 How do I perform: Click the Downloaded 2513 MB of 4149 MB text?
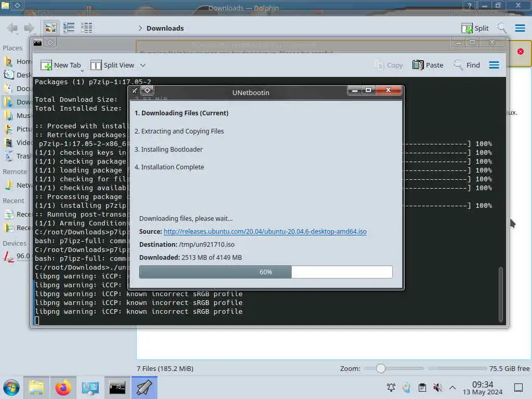(191, 258)
